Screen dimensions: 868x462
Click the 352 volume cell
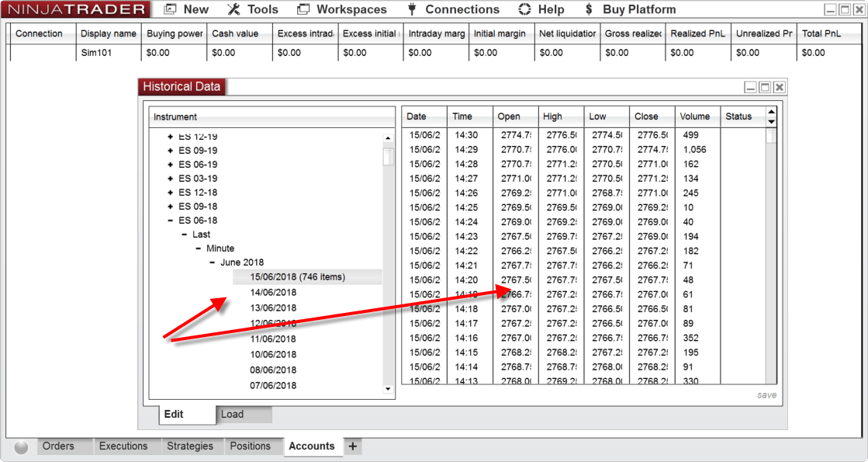(691, 338)
